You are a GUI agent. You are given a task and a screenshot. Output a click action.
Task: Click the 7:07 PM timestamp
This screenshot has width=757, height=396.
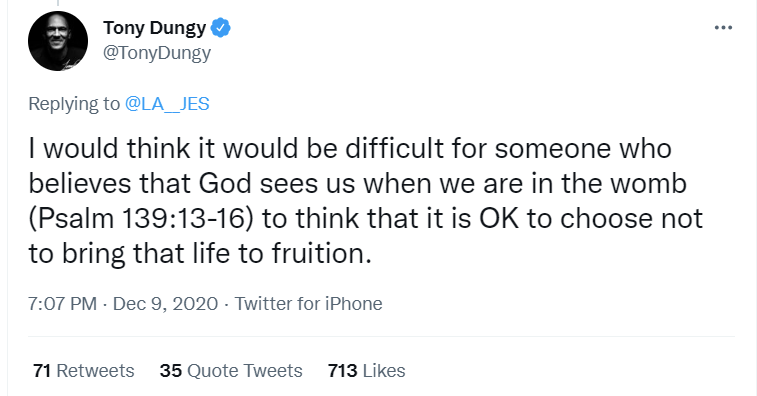(62, 304)
